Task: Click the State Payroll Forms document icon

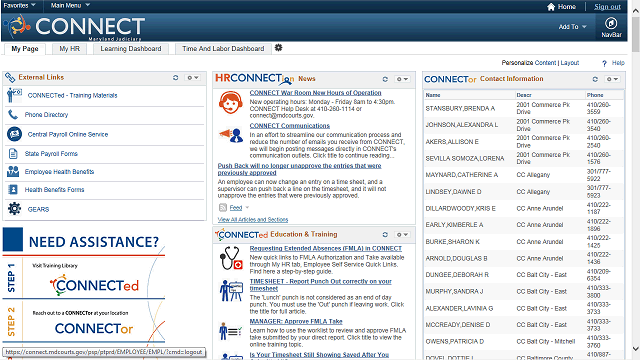Action: tap(13, 154)
